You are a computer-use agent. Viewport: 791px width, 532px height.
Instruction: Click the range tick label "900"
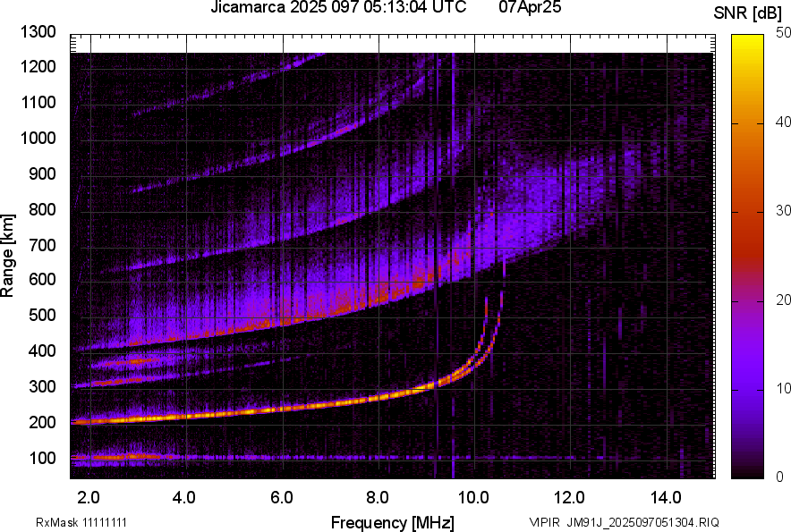pos(42,173)
